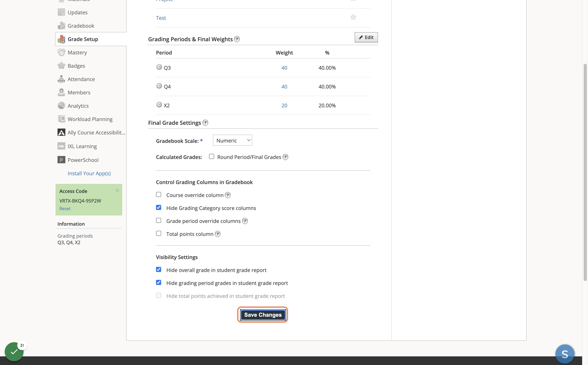588x365 pixels.
Task: Open Gradebook via its sidebar icon
Action: [61, 26]
